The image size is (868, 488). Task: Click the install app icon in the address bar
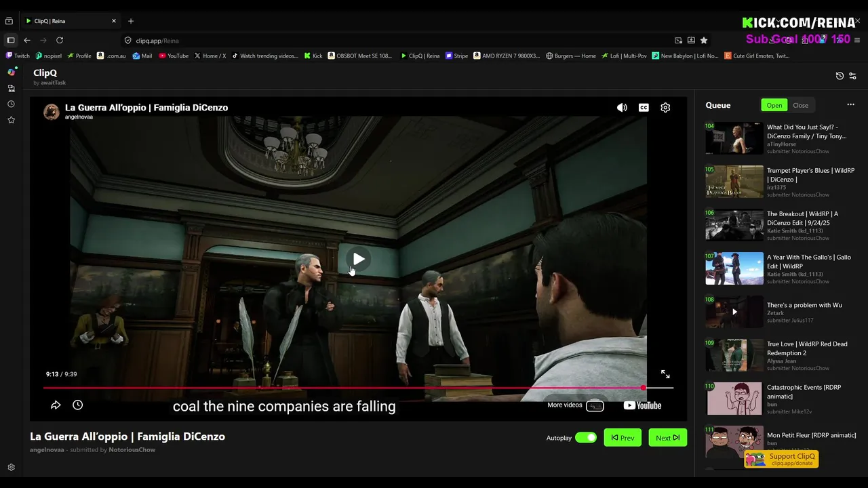(691, 41)
